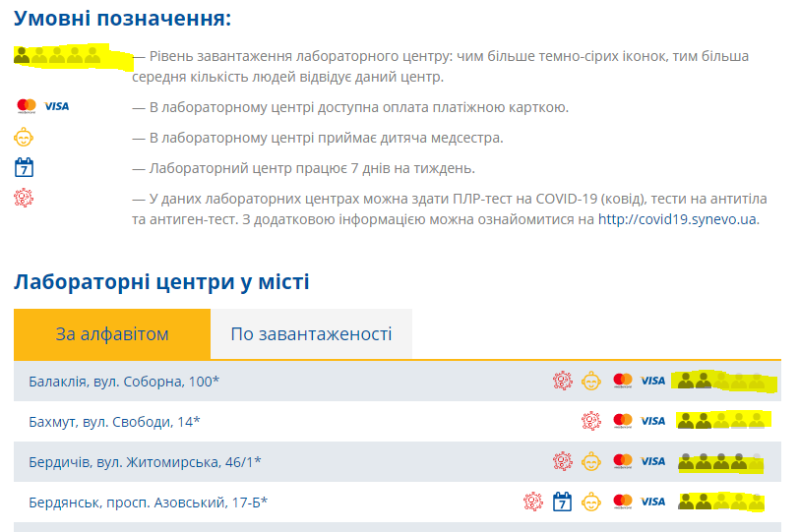Open Бердянськ, просп. Азовський, 17-Б center
Viewport: 799px width, 532px height.
[148, 502]
